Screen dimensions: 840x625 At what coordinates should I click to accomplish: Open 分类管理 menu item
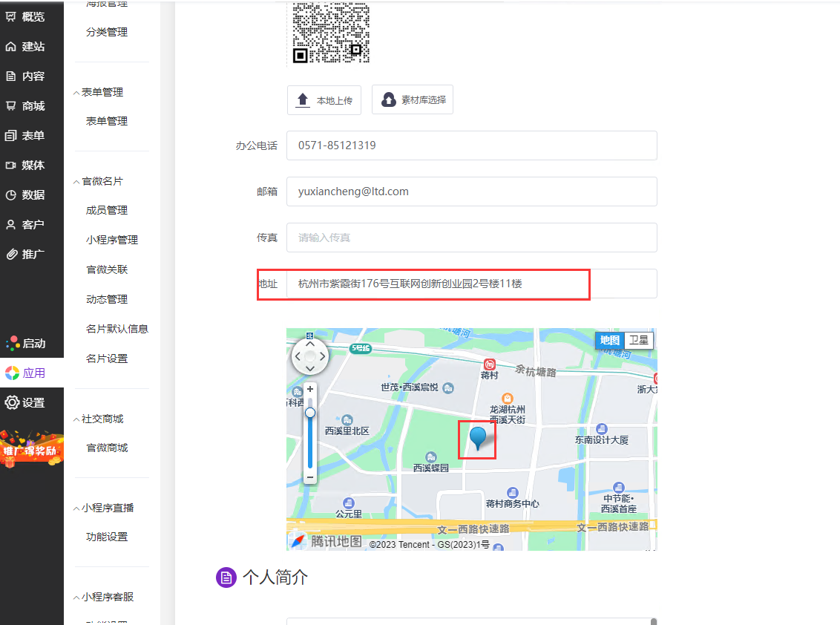107,32
